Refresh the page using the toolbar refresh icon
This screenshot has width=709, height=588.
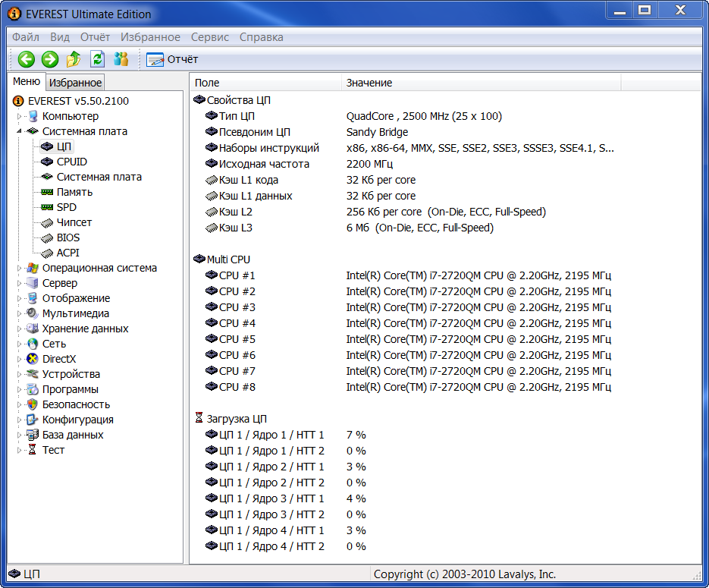coord(98,59)
